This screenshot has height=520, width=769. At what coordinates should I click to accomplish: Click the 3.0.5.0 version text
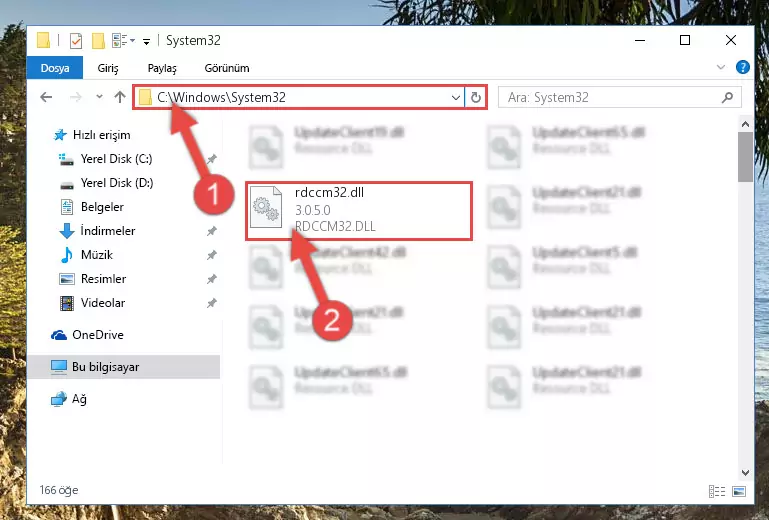click(313, 210)
